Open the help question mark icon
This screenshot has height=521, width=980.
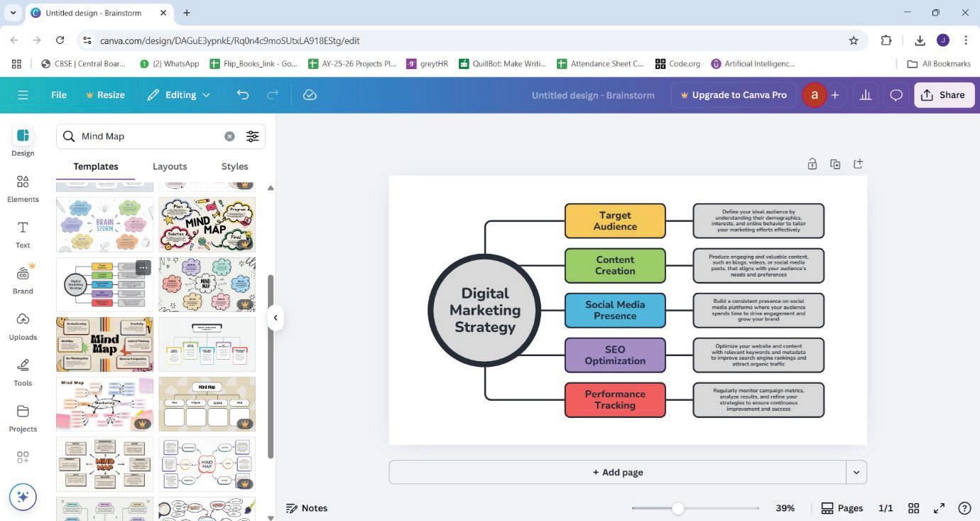click(964, 508)
